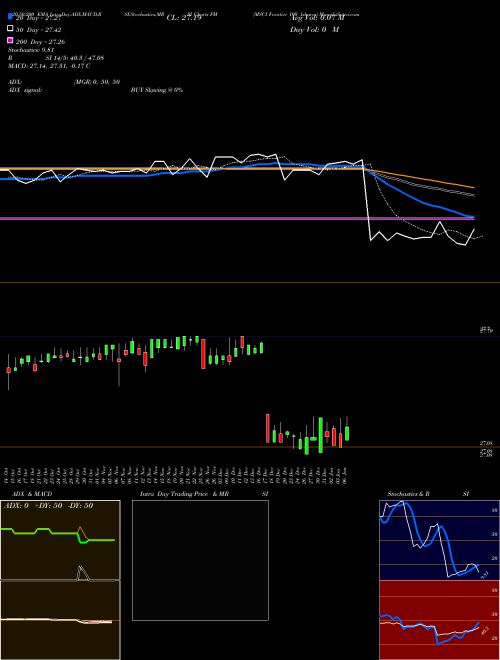Image resolution: width=500 pixels, height=660 pixels.
Task: Click the 'BUY Slowing @ 0%' signal text
Action: pos(157,90)
